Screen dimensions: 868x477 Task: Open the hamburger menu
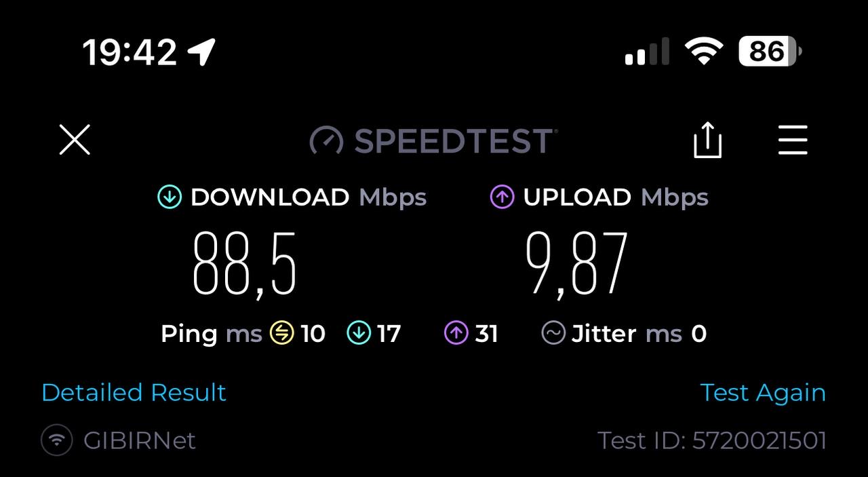792,140
